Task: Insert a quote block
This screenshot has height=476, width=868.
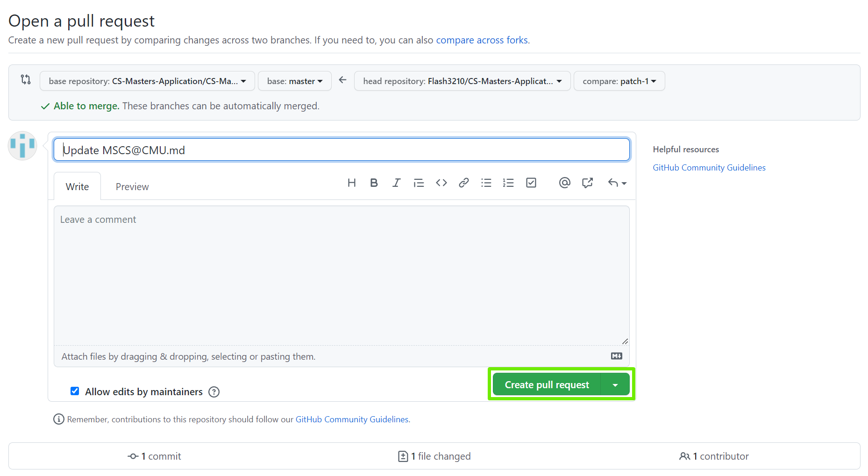Action: [x=419, y=183]
